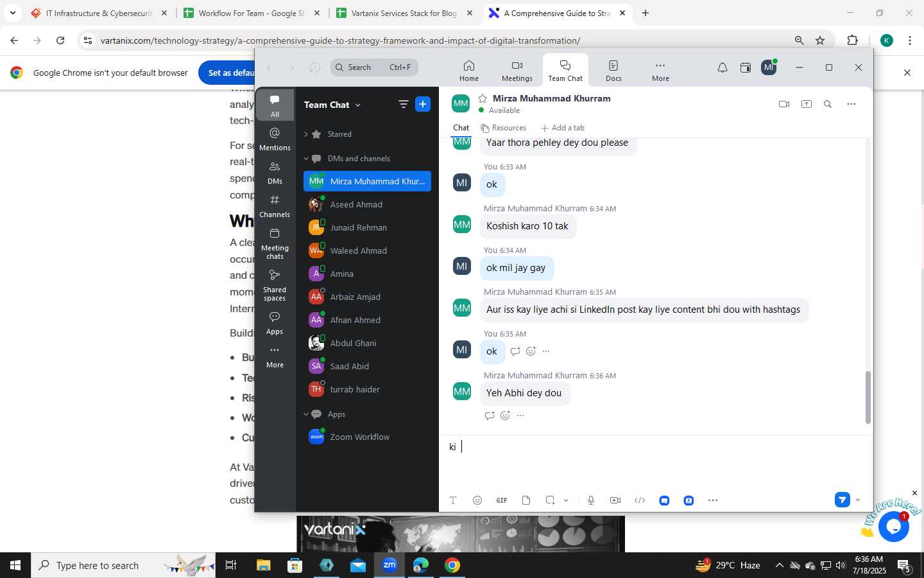This screenshot has height=578, width=924.
Task: Insert a code snippet
Action: tap(640, 500)
